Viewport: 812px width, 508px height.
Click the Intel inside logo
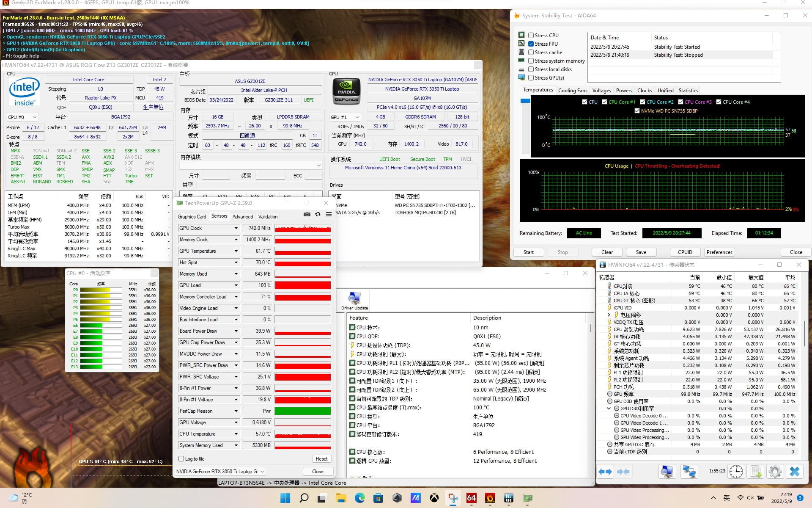25,91
